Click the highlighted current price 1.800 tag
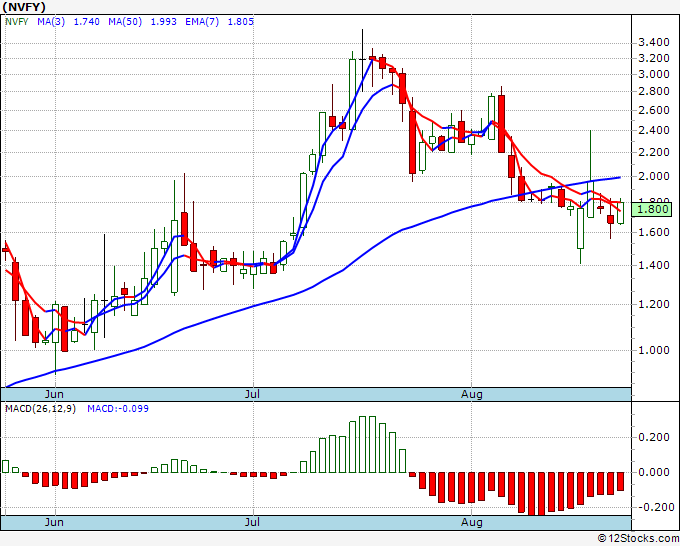Viewport: 680px width, 546px height. click(653, 209)
